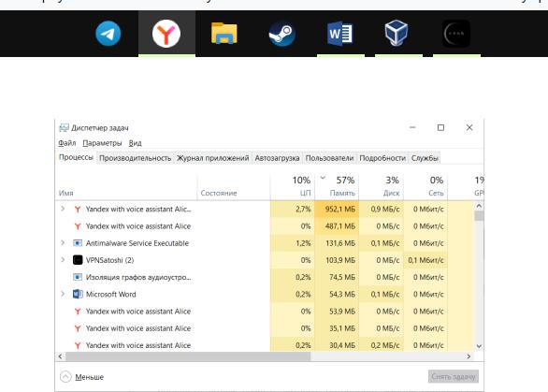Viewport: 548px width, 392px height.
Task: Click Изоляция графов аудиоустройств process icon
Action: click(x=78, y=277)
